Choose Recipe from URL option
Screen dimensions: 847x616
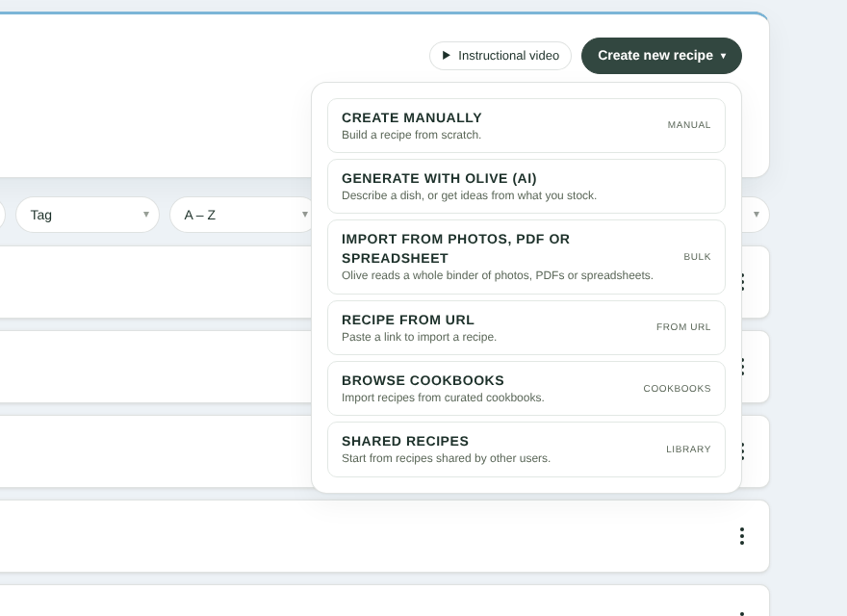tap(526, 327)
